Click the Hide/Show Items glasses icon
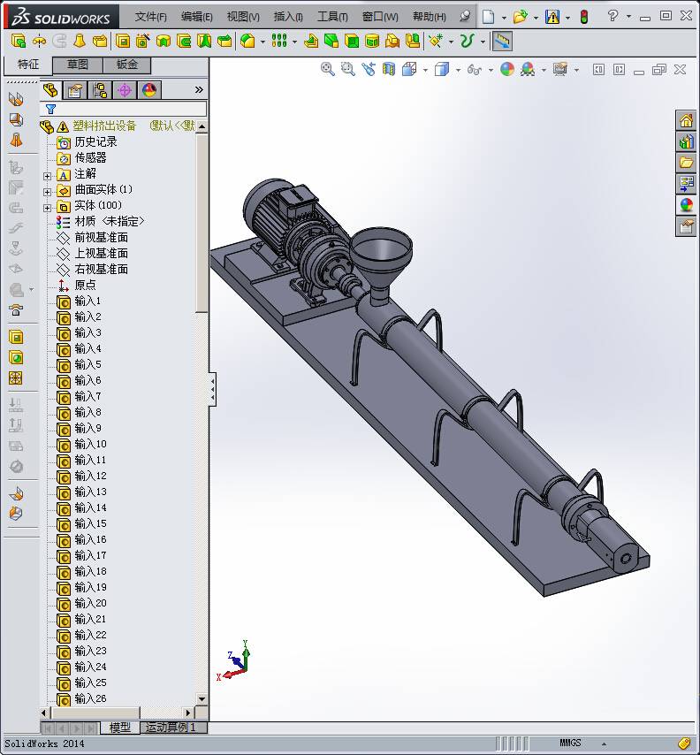The width and height of the screenshot is (700, 755). tap(475, 70)
